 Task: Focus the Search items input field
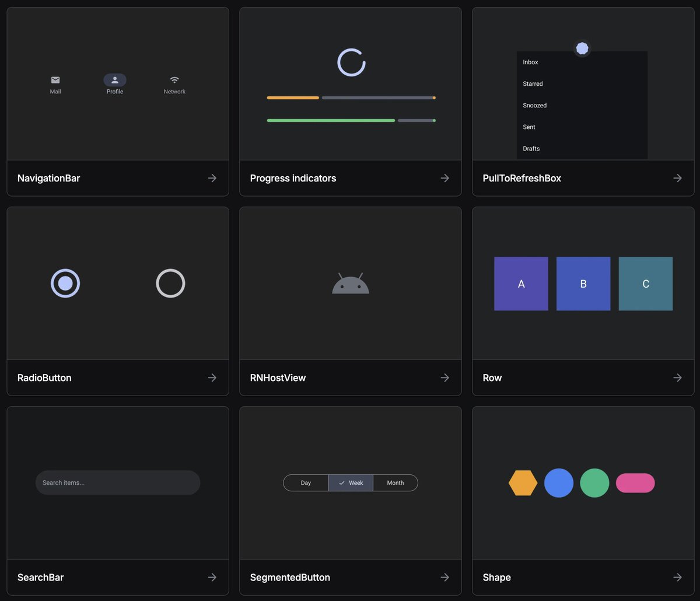tap(118, 483)
